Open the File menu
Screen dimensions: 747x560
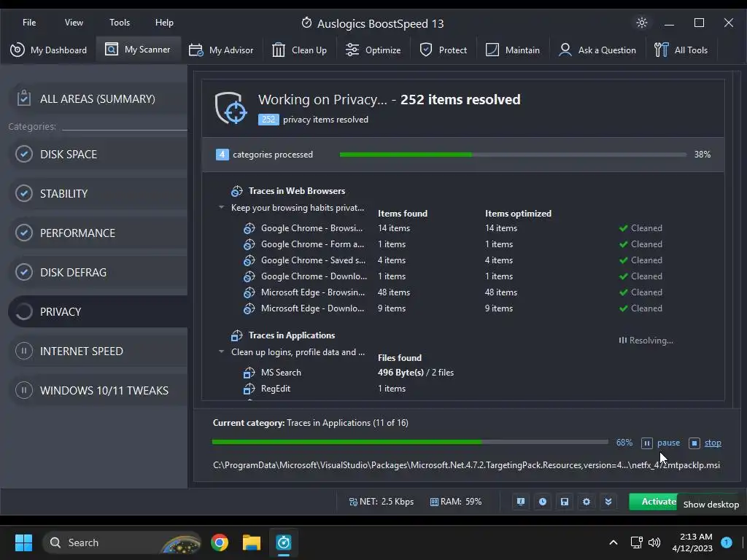coord(29,23)
